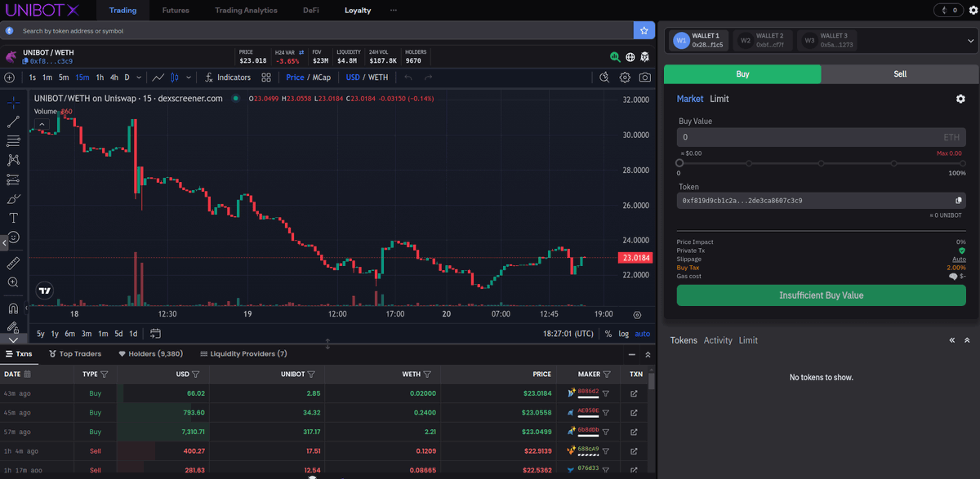Open the MAKER column filter
Screen dimensions: 980x479
608,374
